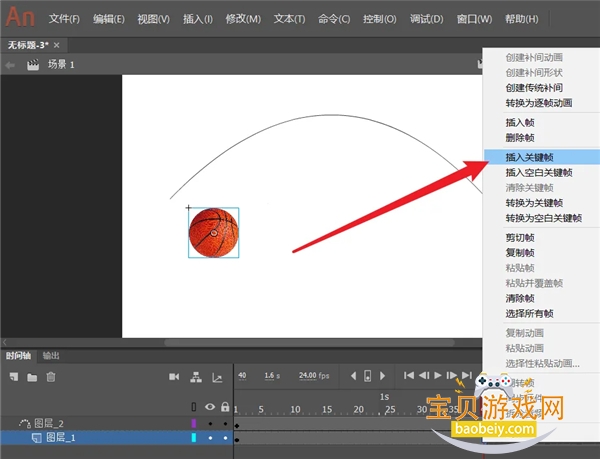
Task: Click the current frame number 40 field
Action: pyautogui.click(x=242, y=376)
